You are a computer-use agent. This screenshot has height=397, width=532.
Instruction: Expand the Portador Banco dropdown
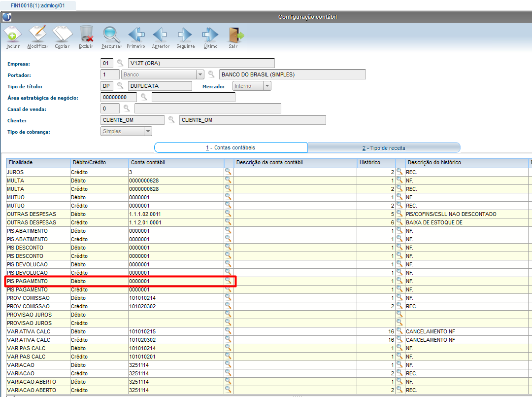pyautogui.click(x=200, y=74)
